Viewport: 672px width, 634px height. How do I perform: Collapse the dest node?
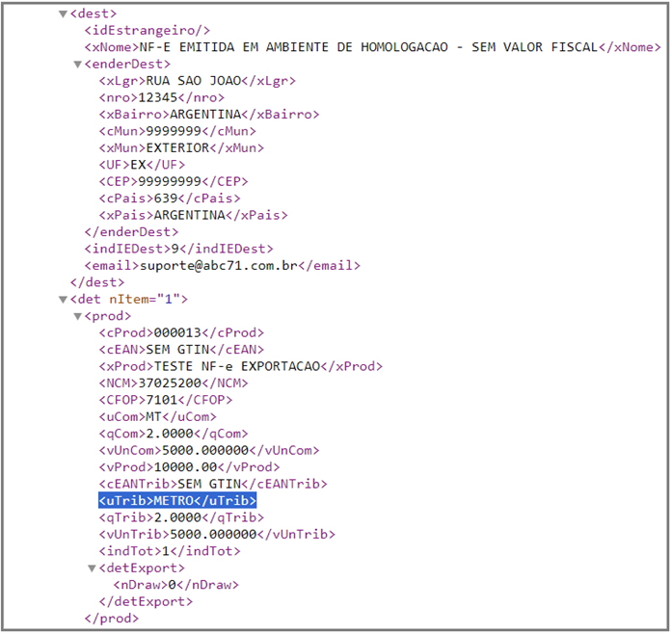pyautogui.click(x=63, y=14)
